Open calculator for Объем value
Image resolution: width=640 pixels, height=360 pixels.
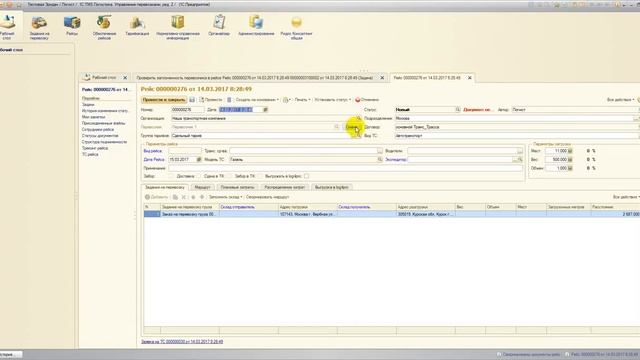(570, 168)
